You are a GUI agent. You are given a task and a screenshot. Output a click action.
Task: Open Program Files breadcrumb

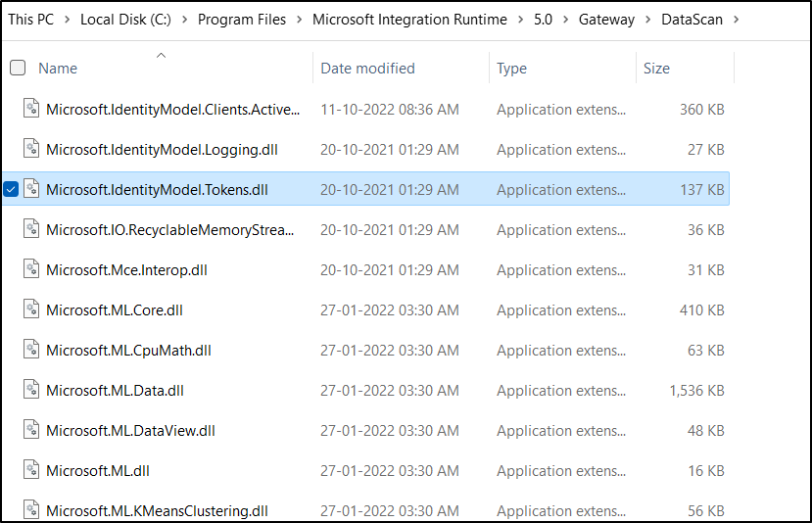pos(242,20)
